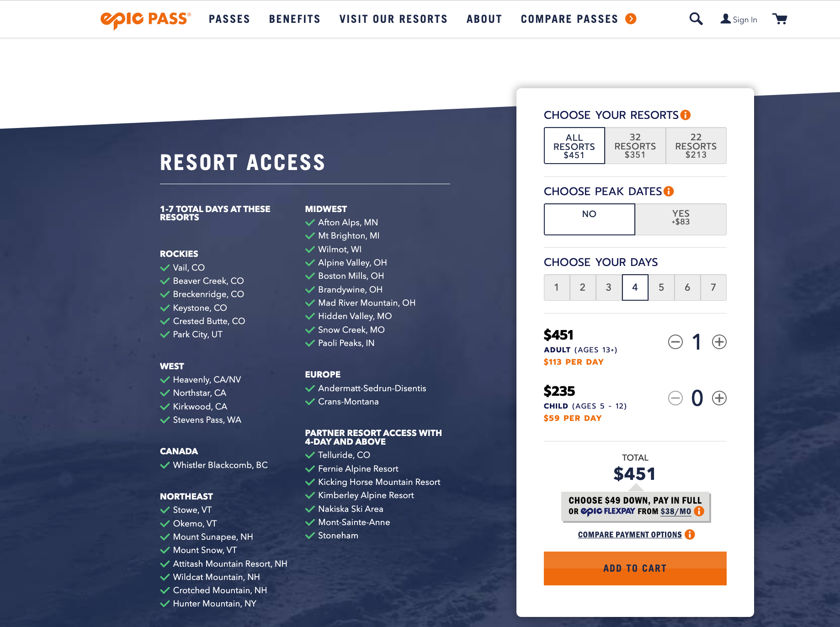Click the info icon by Compare Payment Options
840x627 pixels.
(690, 534)
